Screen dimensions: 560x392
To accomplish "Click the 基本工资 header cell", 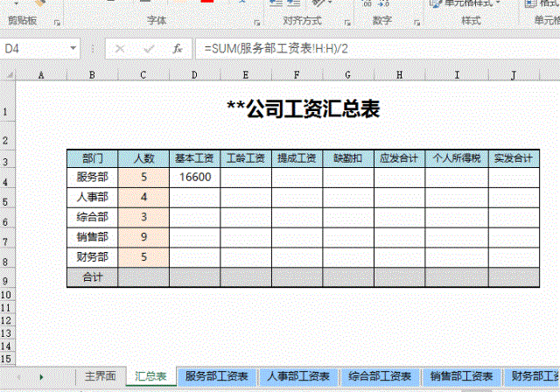I will coord(194,158).
